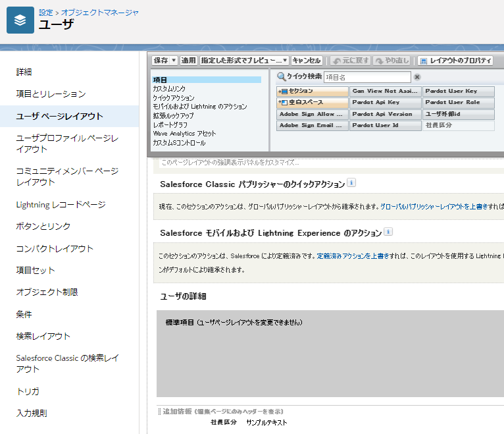Screen dimensions: 504x434
Task: Click the キャンセル button
Action: click(307, 61)
